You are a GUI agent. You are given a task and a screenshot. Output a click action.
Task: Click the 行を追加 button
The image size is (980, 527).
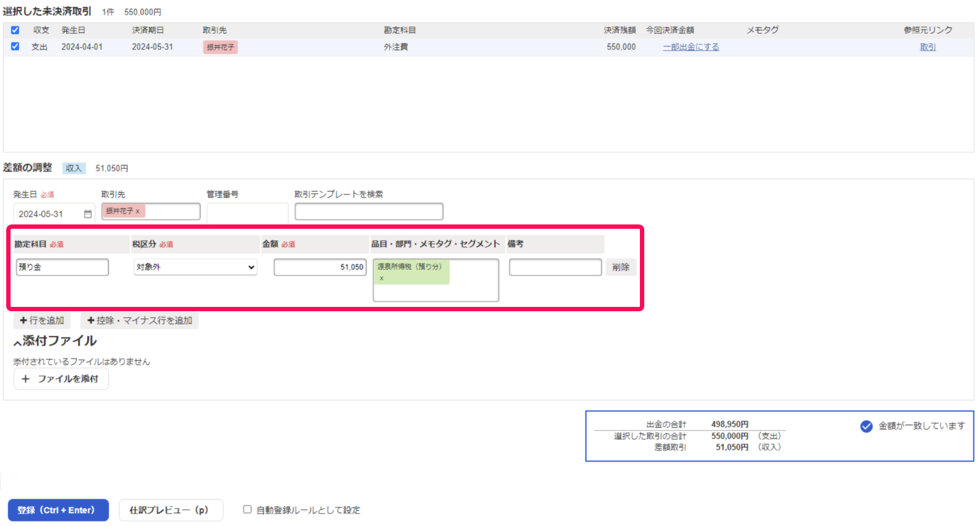click(x=42, y=321)
